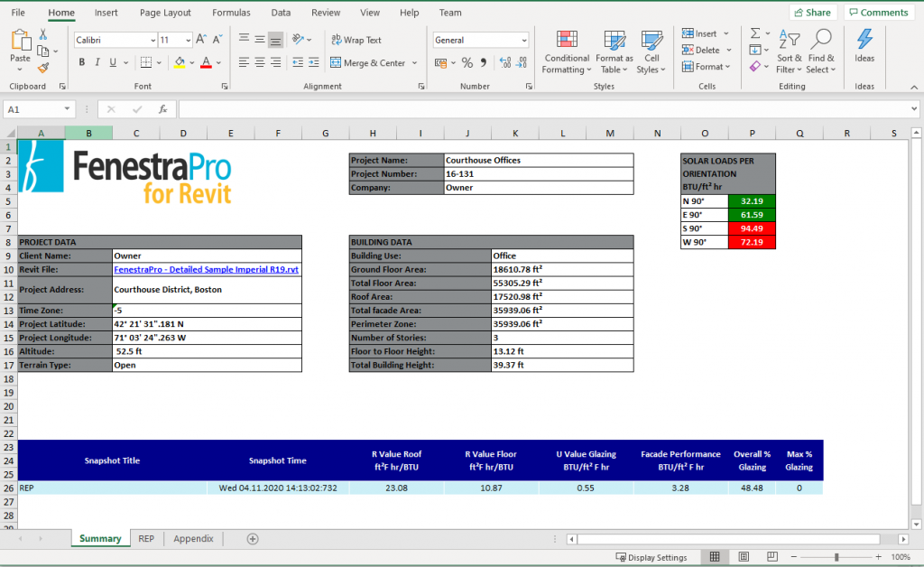Align text right
This screenshot has height=567, width=924.
275,62
